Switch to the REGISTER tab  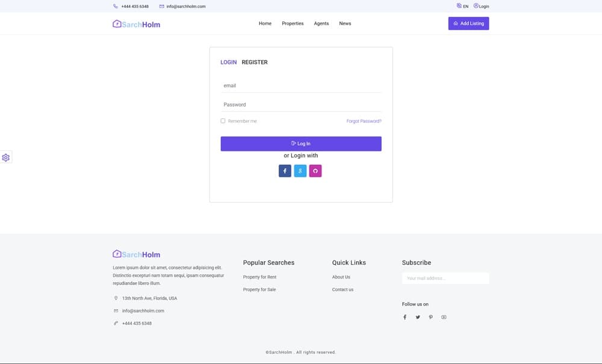tap(255, 63)
